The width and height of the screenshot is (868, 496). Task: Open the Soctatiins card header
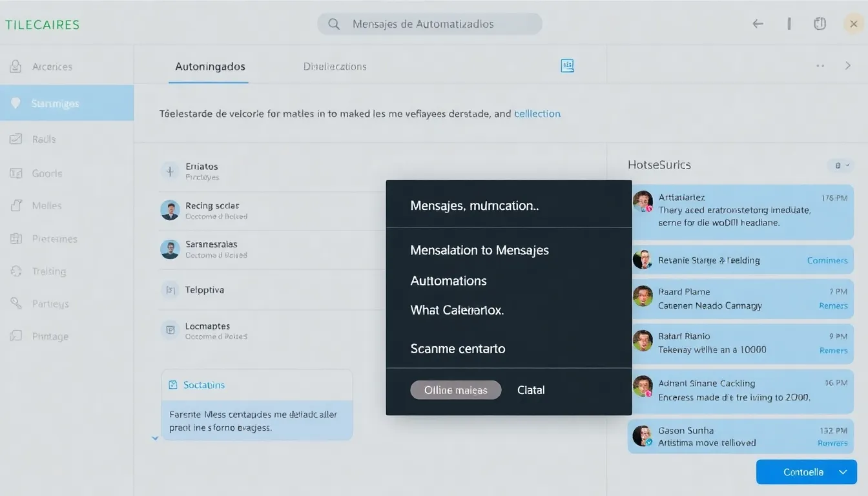click(x=257, y=385)
